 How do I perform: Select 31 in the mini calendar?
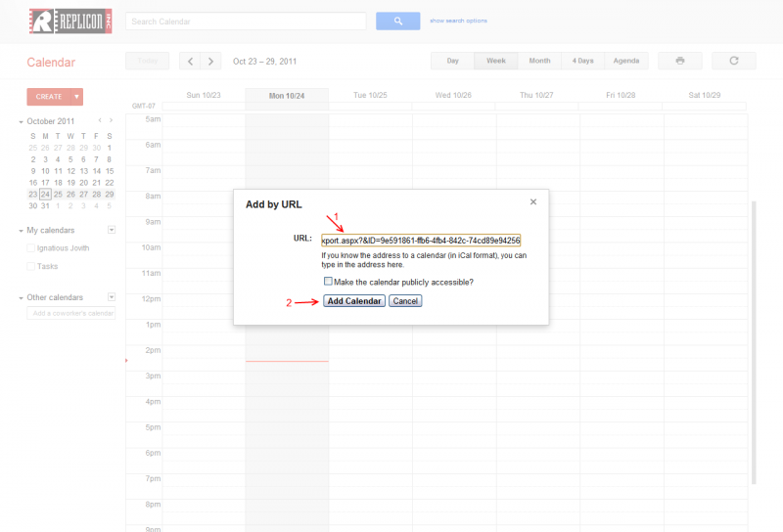[x=45, y=205]
